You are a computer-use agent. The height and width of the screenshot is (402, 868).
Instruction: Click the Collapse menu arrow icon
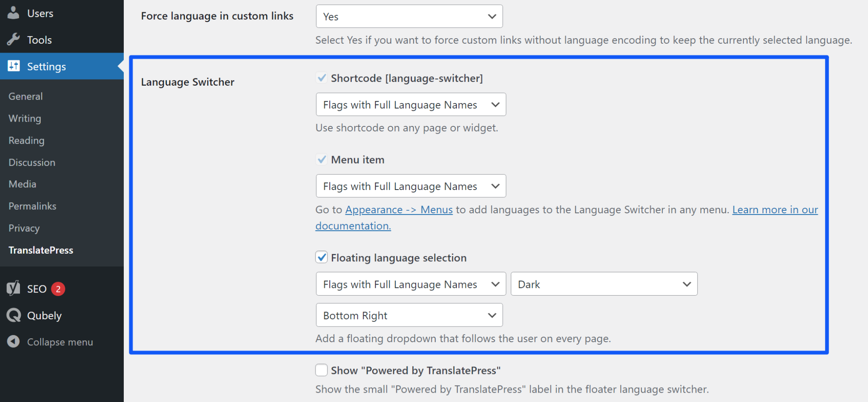[13, 342]
